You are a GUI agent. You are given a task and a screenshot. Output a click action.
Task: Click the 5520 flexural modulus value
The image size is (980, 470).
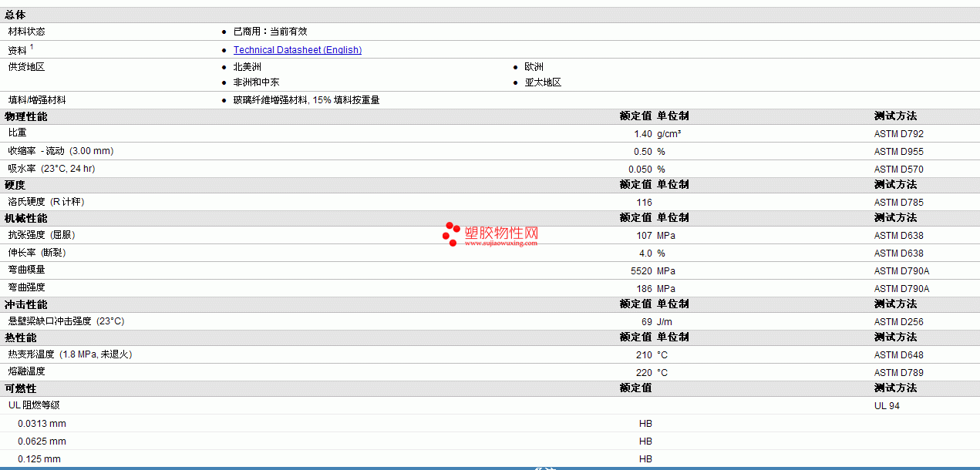[642, 271]
